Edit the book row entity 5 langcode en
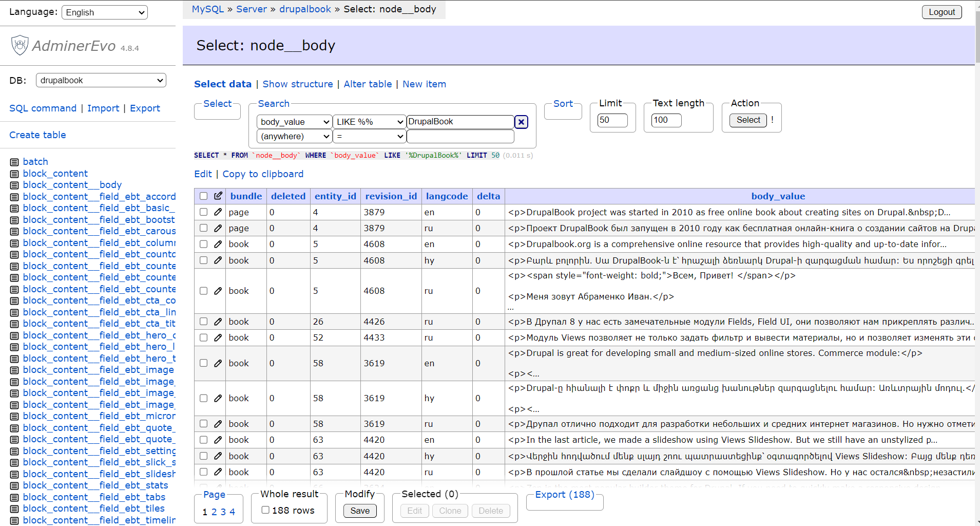 point(218,244)
